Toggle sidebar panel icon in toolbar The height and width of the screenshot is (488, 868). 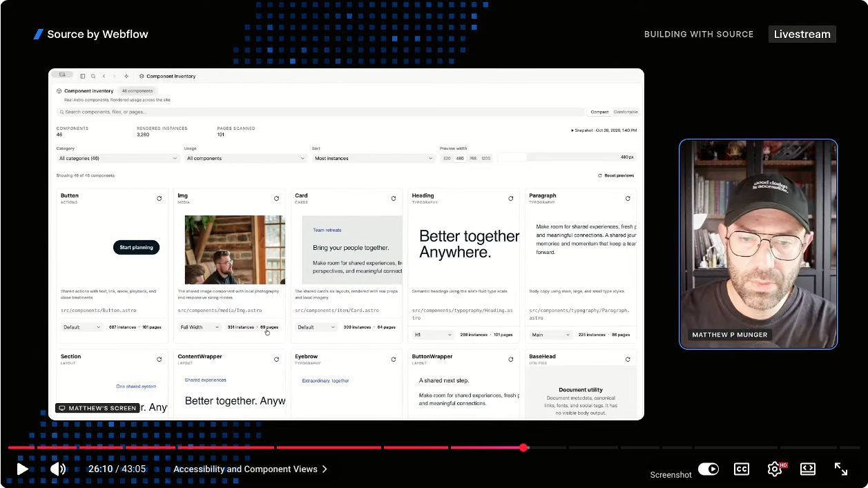point(83,76)
